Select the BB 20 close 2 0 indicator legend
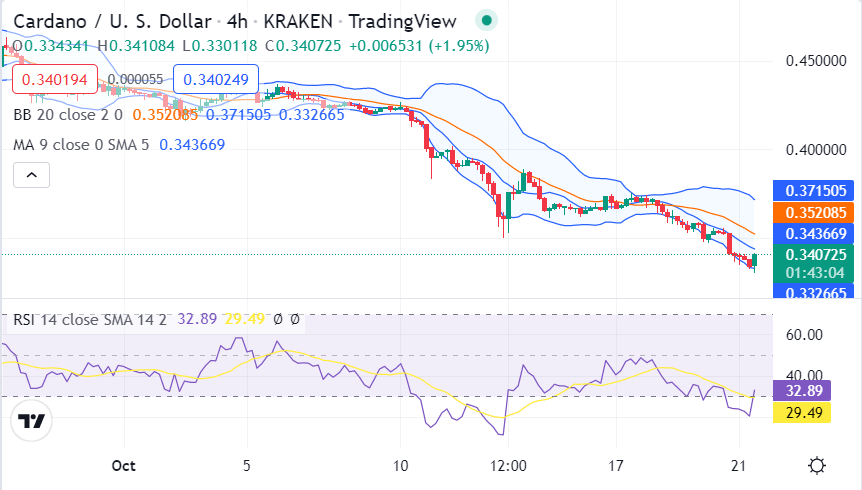The width and height of the screenshot is (862, 490). (x=68, y=115)
